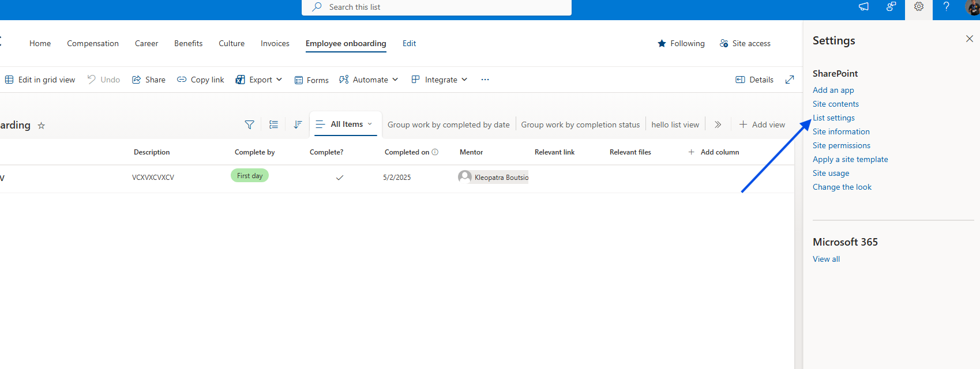Open the Details pane

pyautogui.click(x=754, y=80)
